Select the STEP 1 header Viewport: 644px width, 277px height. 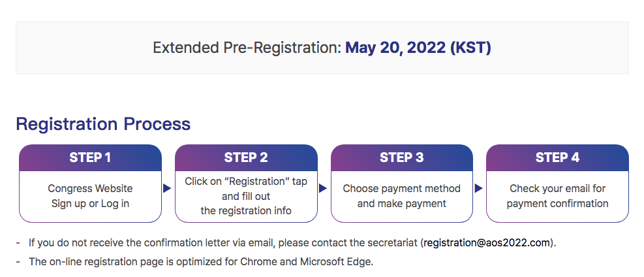click(x=90, y=157)
